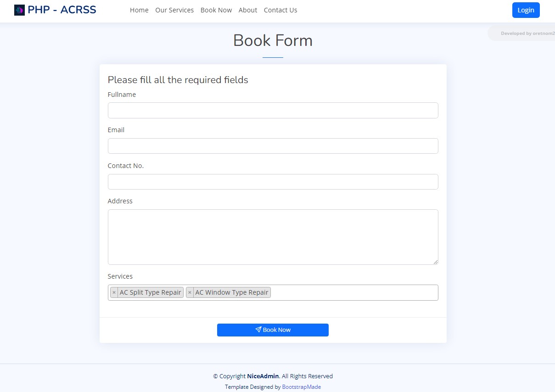
Task: Select Book Now in the navigation bar
Action: point(216,10)
